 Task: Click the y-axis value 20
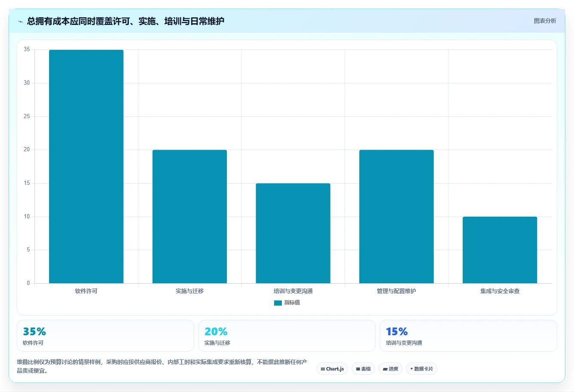(x=27, y=150)
